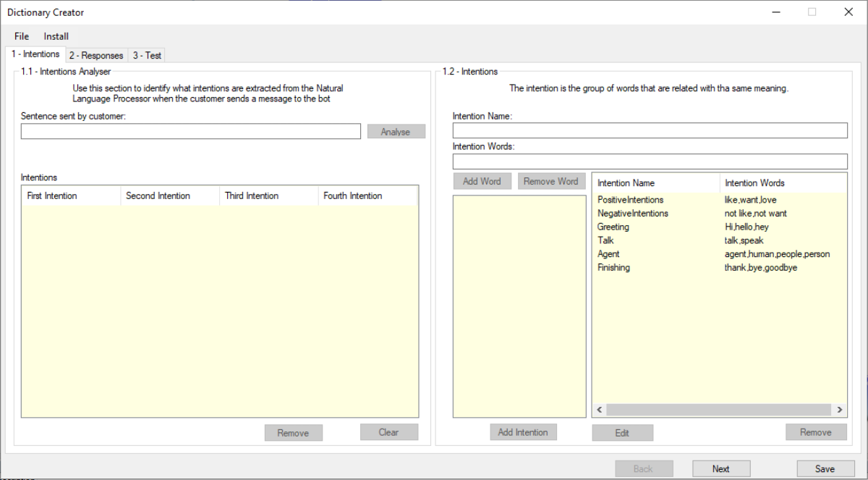Focus the Intention Name text box
The width and height of the screenshot is (868, 480).
tap(650, 130)
